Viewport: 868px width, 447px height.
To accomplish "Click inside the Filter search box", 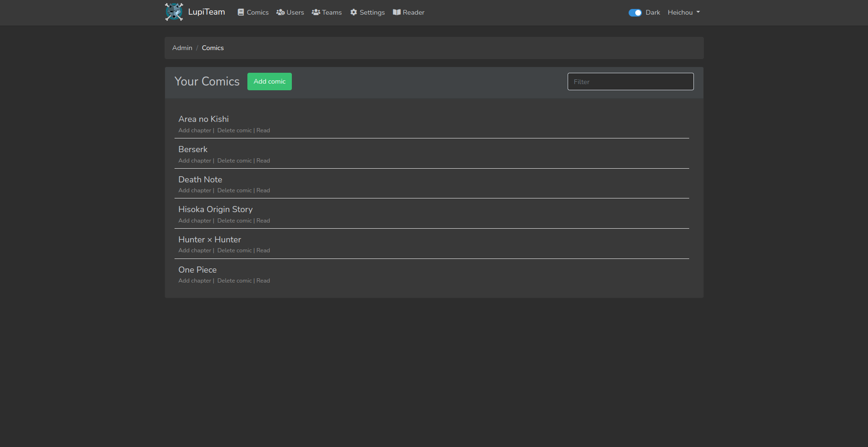I will point(630,81).
